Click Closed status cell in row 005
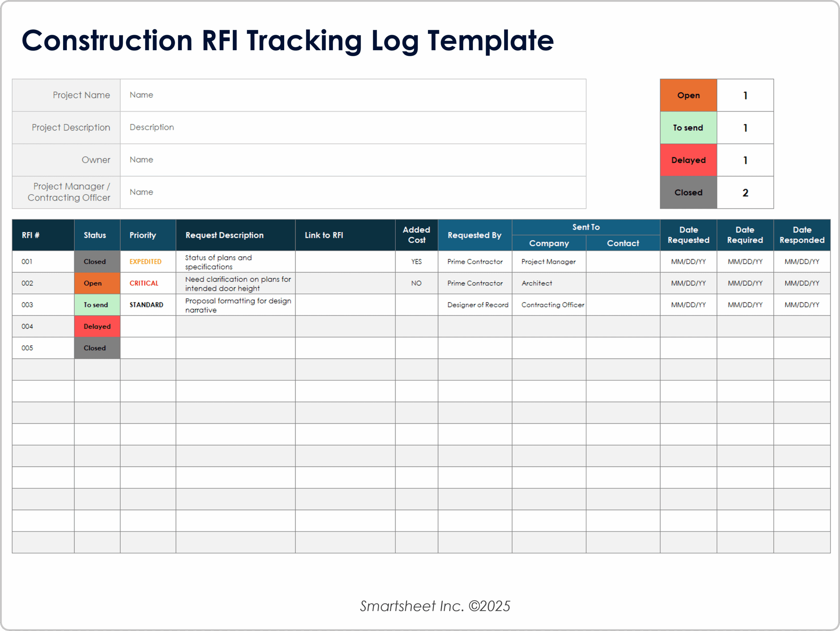 [x=97, y=348]
